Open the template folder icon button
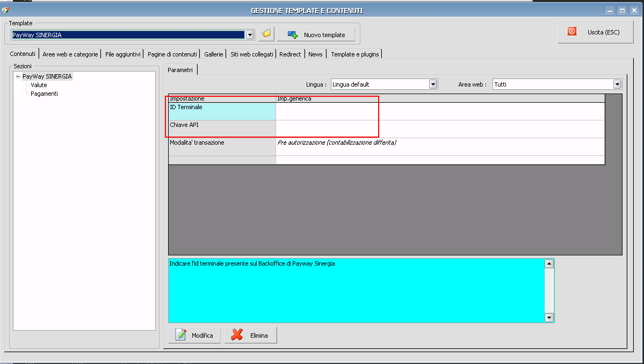644x364 pixels. pos(266,34)
